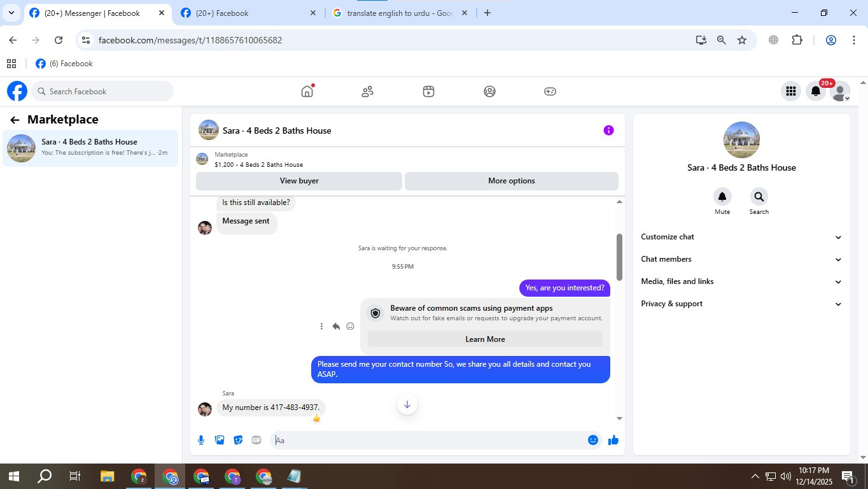Screen dimensions: 868x489
Task: Click the Mute bell icon in chat details
Action: click(722, 197)
